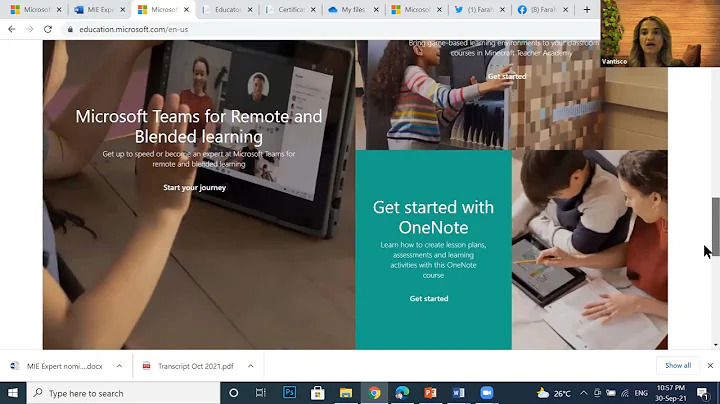
Task: Open File Explorer from the taskbar
Action: [346, 393]
